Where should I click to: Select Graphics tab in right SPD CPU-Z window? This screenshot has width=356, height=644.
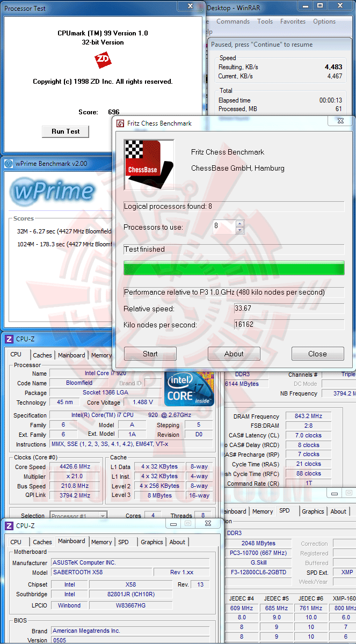(x=313, y=511)
